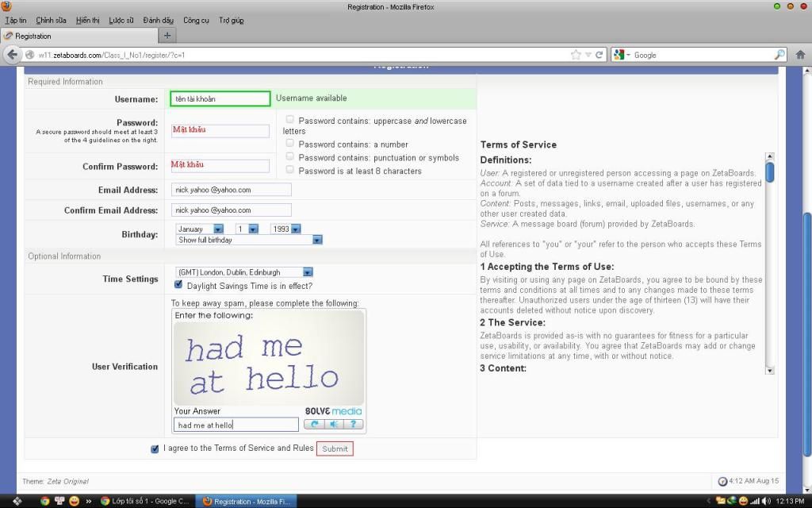Uncheck agree to Terms of Service
This screenshot has width=812, height=508.
click(155, 448)
